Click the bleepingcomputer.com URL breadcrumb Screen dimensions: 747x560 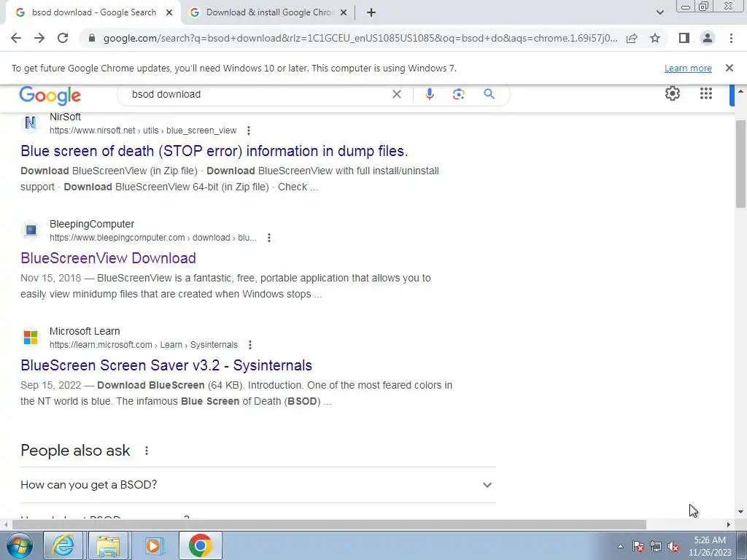[153, 238]
